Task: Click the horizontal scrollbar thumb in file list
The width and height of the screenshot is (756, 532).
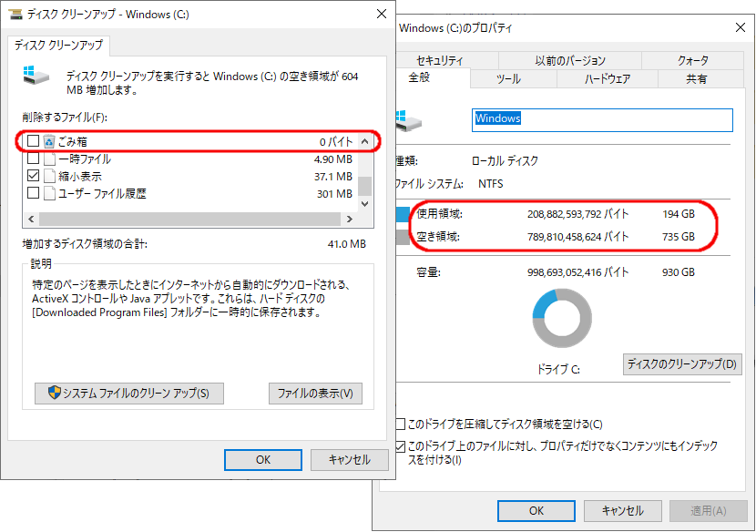Action: tap(190, 219)
